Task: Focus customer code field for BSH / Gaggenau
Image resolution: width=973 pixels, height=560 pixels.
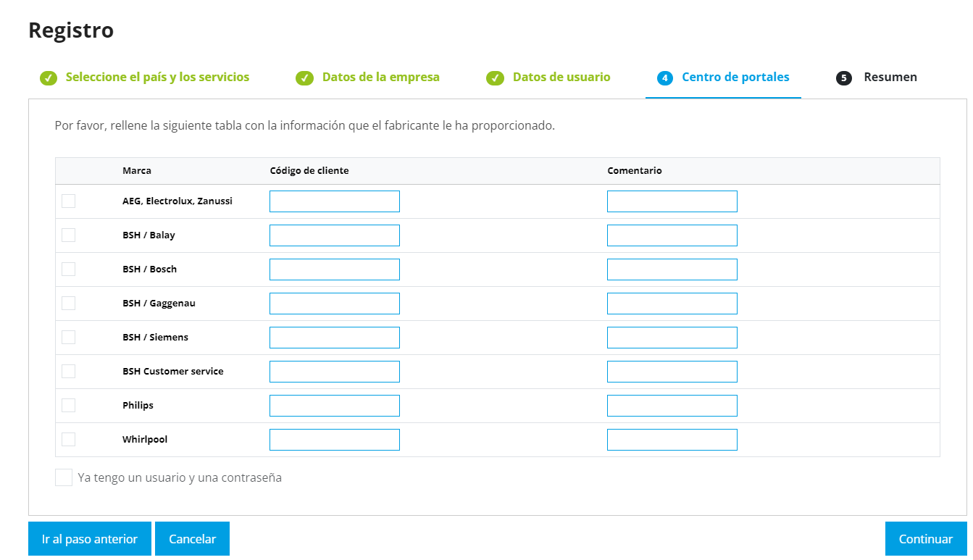Action: [335, 304]
